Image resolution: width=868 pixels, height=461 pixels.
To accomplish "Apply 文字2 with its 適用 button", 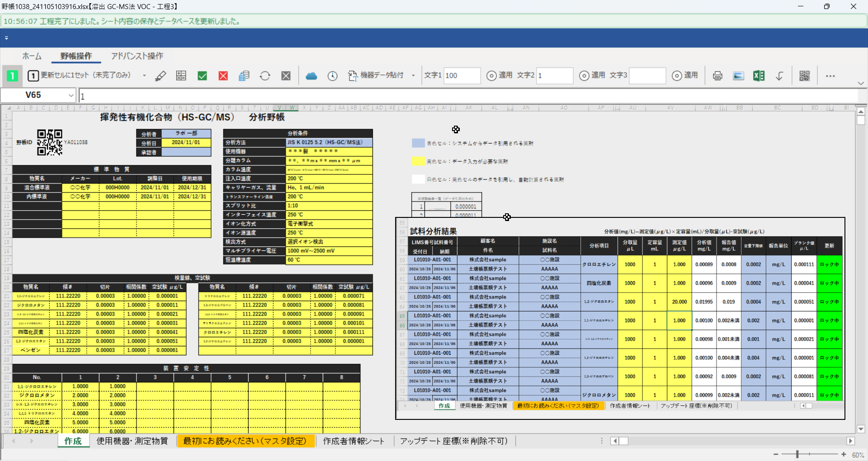I will tap(592, 75).
